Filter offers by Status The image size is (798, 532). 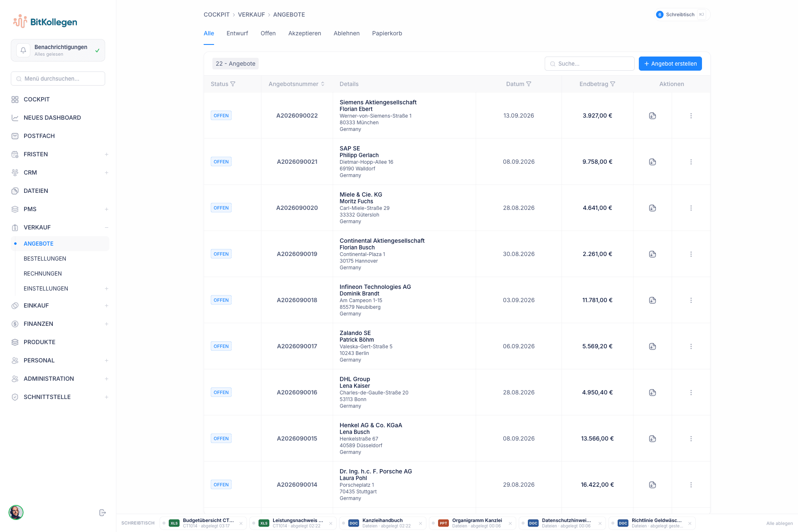coord(233,84)
